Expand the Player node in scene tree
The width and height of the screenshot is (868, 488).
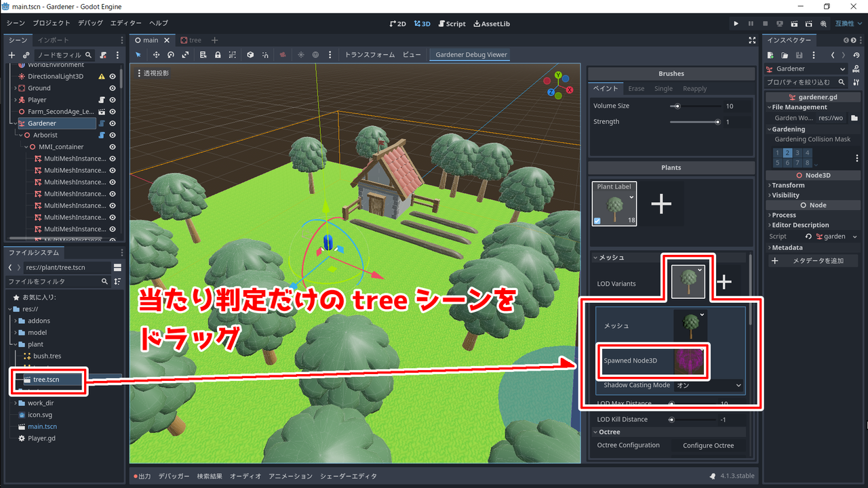point(15,100)
